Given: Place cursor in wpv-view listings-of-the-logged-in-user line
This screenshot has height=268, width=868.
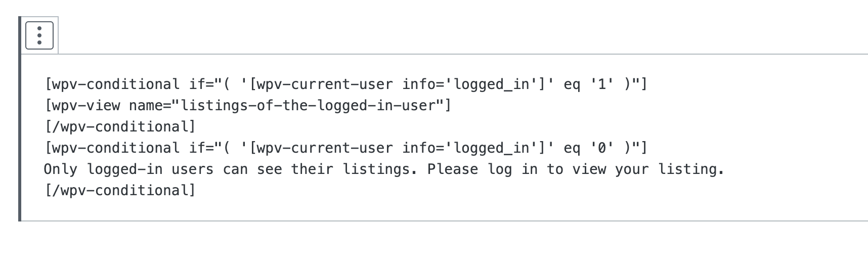Looking at the screenshot, I should [248, 105].
